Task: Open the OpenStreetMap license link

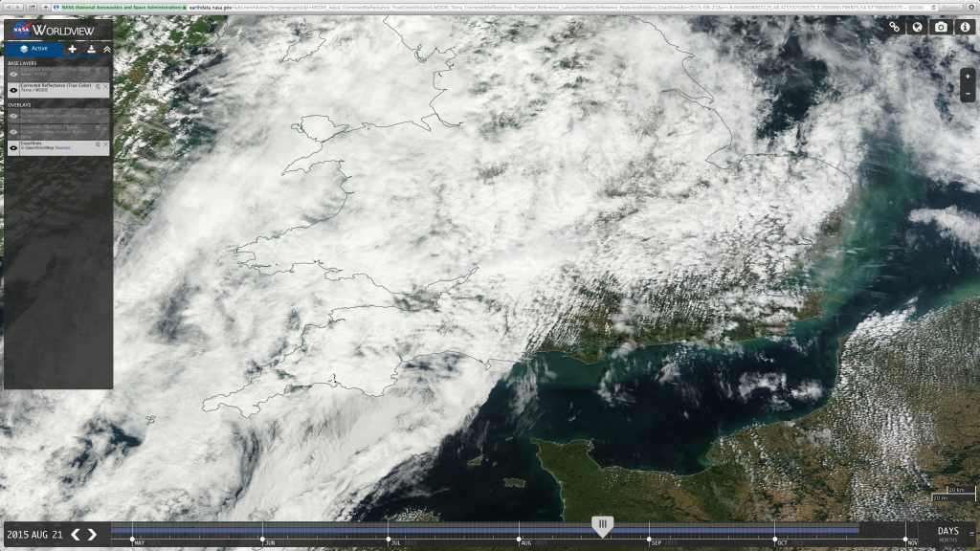Action: click(62, 148)
